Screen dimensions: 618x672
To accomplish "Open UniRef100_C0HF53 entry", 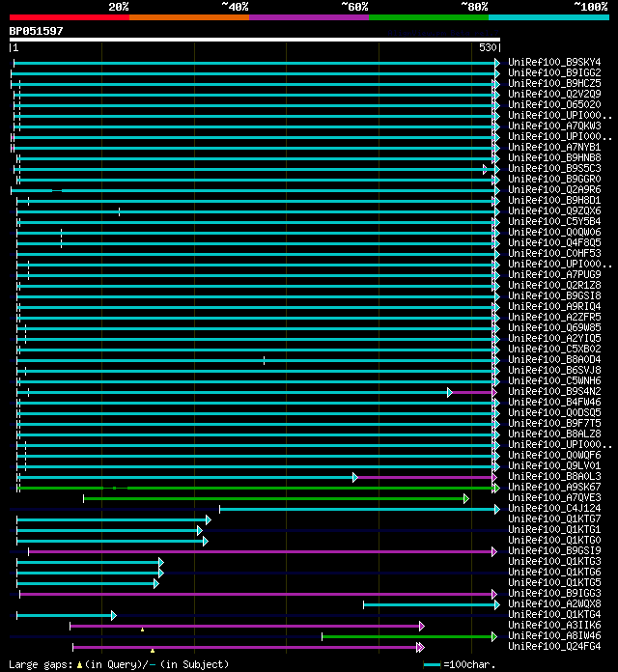I will point(554,253).
